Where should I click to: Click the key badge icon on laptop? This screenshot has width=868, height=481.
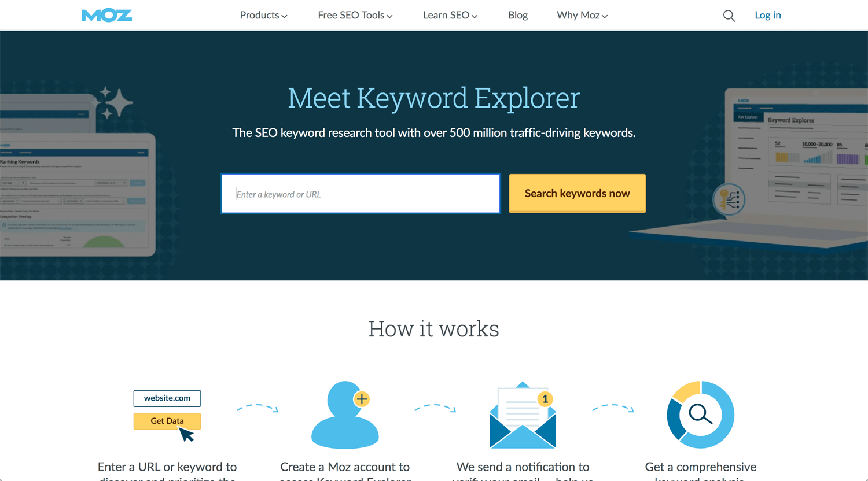(x=729, y=199)
